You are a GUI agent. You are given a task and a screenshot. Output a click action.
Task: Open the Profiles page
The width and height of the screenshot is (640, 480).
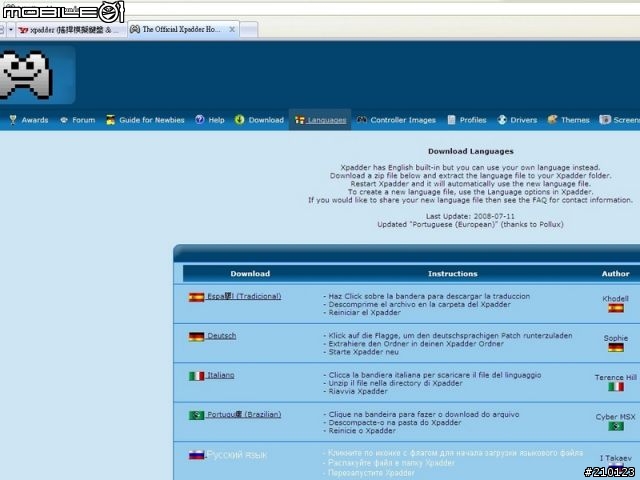pyautogui.click(x=473, y=120)
